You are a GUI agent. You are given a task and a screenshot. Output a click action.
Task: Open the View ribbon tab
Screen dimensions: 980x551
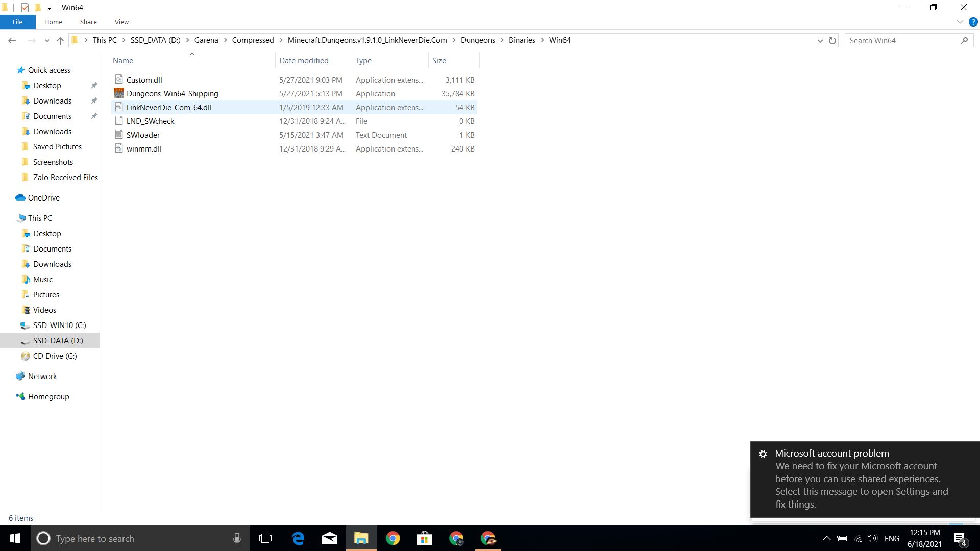[x=121, y=22]
